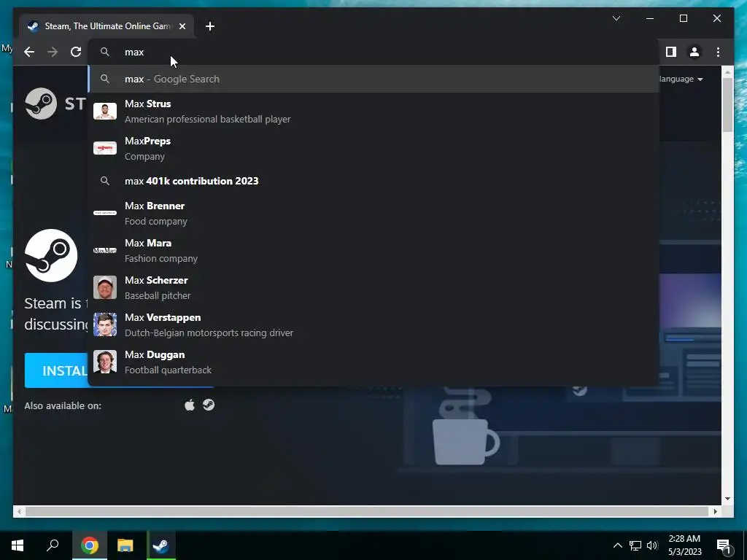This screenshot has width=747, height=560.
Task: Choose the MaxPreps company suggestion
Action: 374,148
